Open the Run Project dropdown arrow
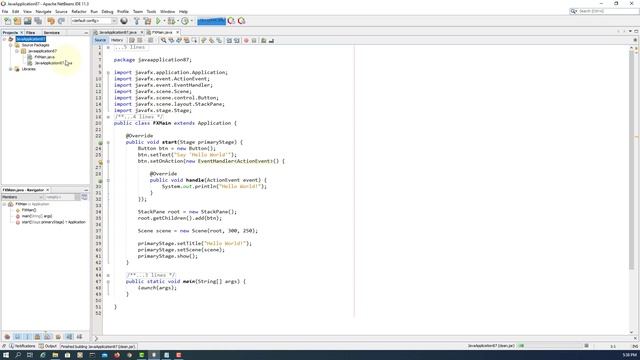The height and width of the screenshot is (360, 640). coord(164,21)
